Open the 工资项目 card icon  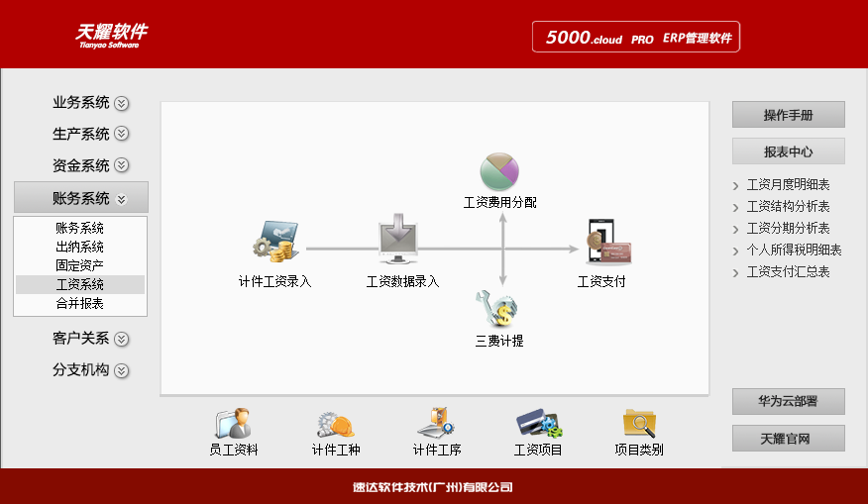point(539,423)
